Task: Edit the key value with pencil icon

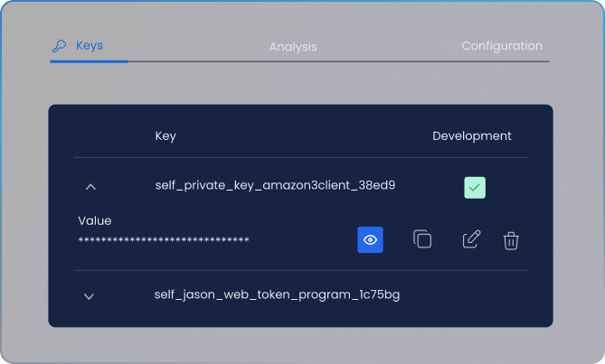Action: (471, 239)
